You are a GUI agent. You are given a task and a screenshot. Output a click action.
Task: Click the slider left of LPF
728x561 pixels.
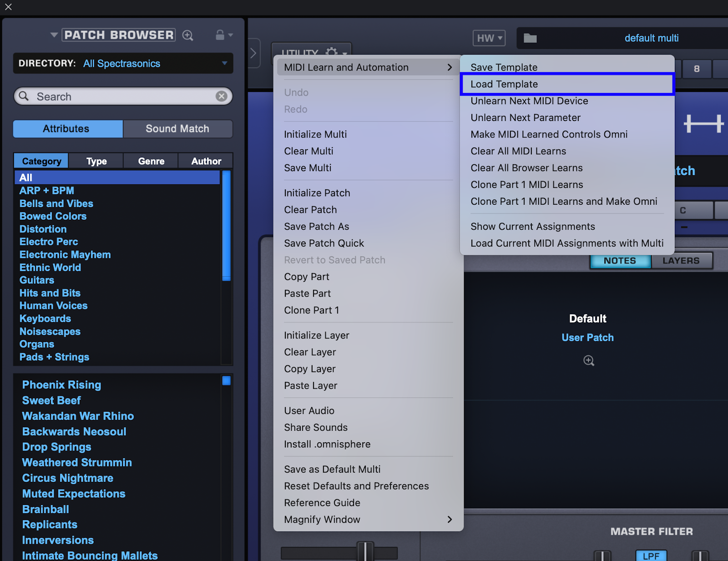point(603,556)
